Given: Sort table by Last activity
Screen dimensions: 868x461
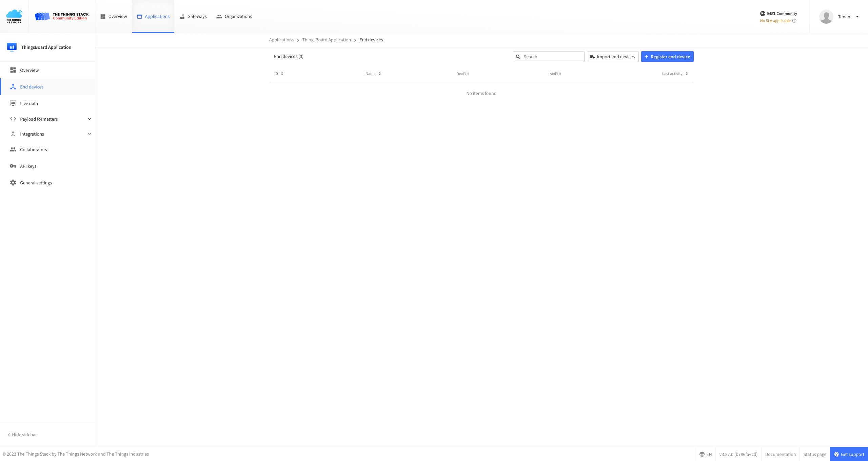Looking at the screenshot, I should pyautogui.click(x=675, y=74).
